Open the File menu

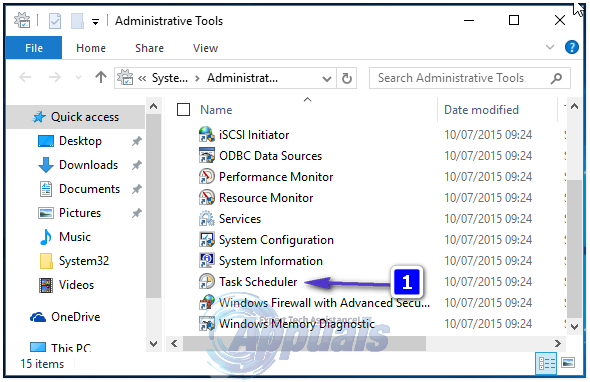(34, 48)
